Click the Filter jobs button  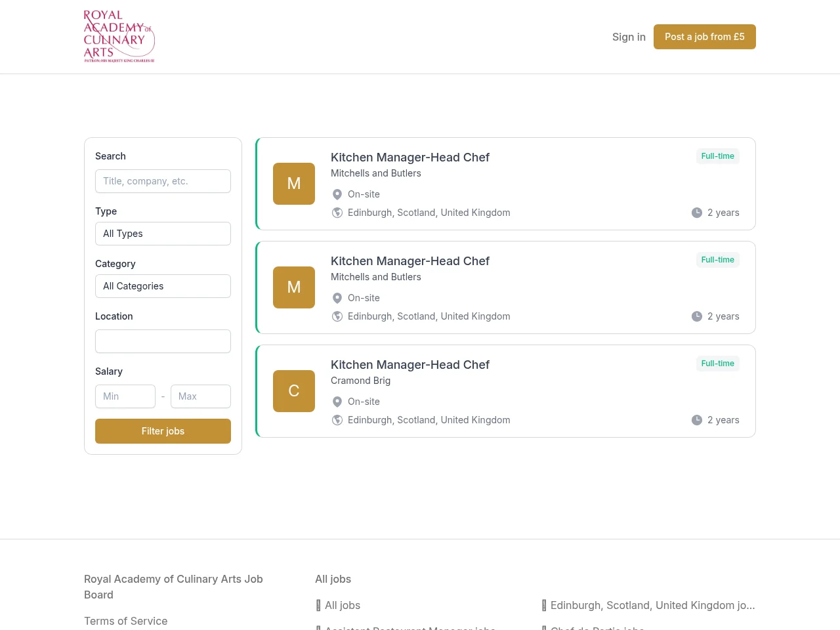coord(163,431)
